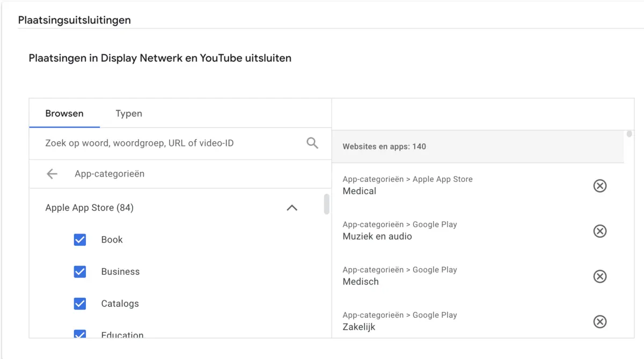Select the Apple App Store (84) label

pyautogui.click(x=90, y=208)
